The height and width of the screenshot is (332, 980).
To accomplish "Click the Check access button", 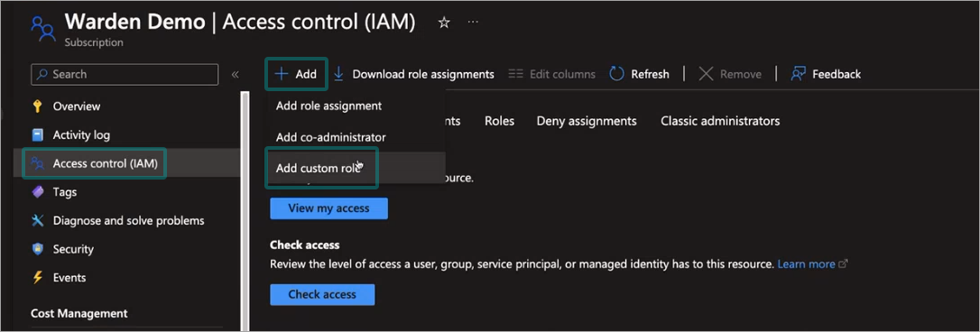I will tap(322, 294).
